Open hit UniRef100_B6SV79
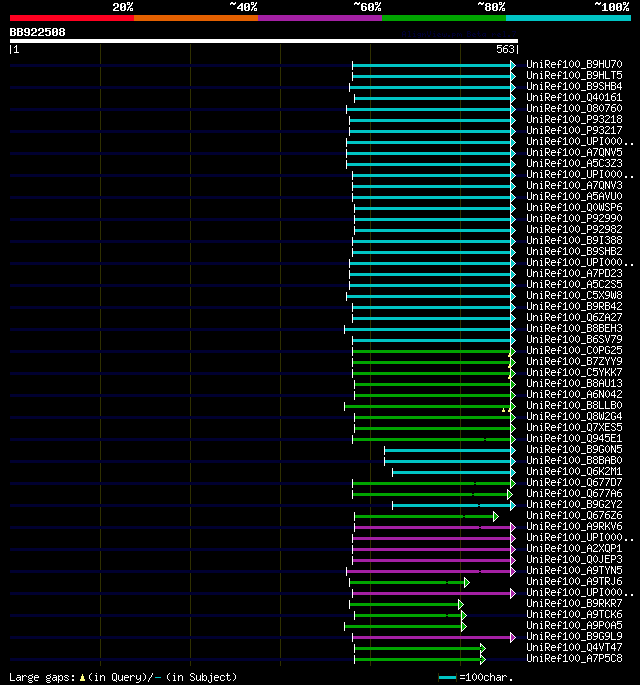The image size is (640, 685). (574, 339)
